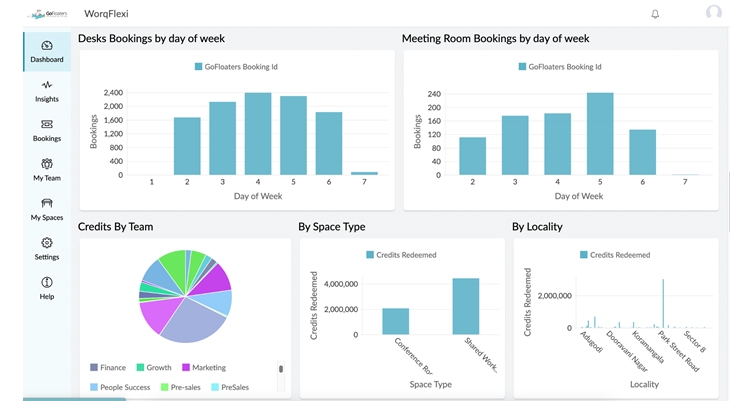Click the notification bell icon

(x=655, y=14)
